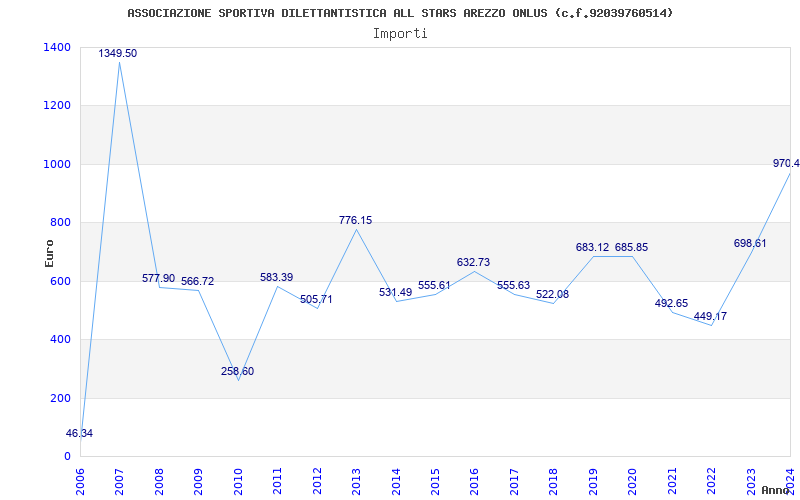The image size is (800, 500).
Task: Select the 583.39 data label
Action: [x=277, y=278]
